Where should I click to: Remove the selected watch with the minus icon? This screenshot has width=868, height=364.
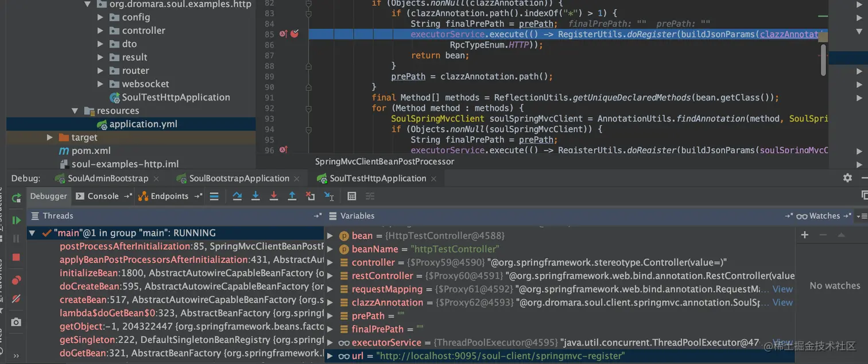(823, 235)
